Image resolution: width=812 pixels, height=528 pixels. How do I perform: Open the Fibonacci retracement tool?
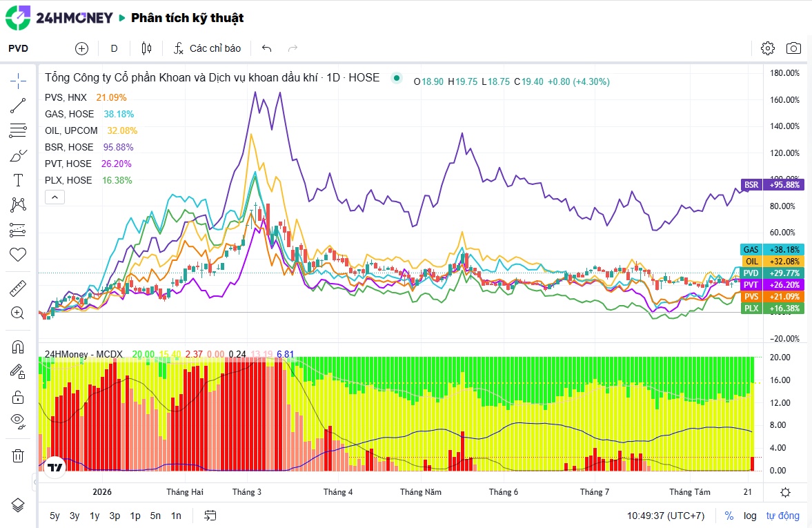[18, 130]
